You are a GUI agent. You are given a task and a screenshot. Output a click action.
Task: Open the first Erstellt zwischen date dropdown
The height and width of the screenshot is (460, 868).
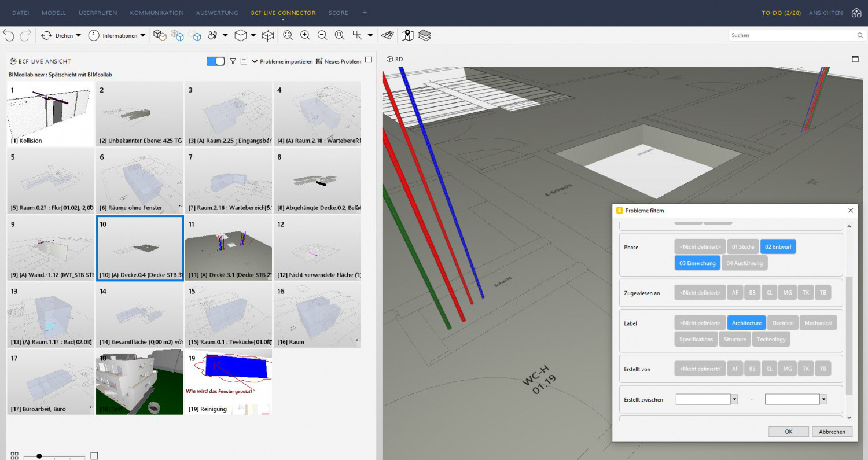click(x=734, y=399)
